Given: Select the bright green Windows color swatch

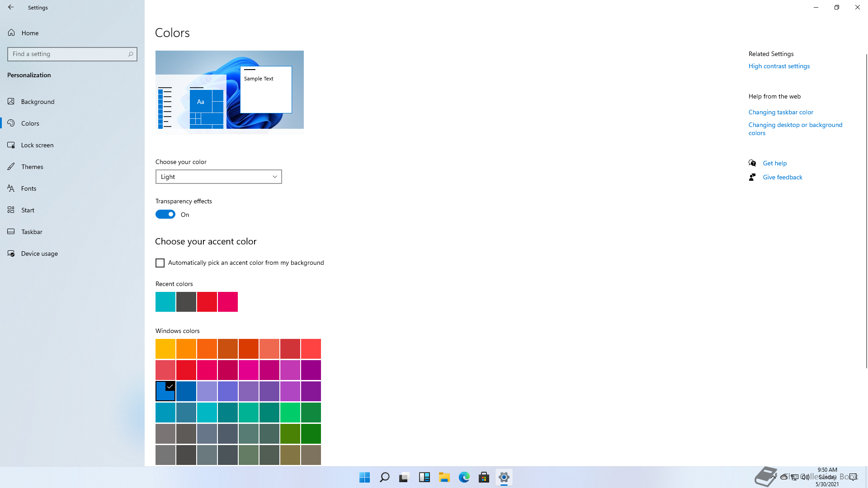Looking at the screenshot, I should 290,413.
